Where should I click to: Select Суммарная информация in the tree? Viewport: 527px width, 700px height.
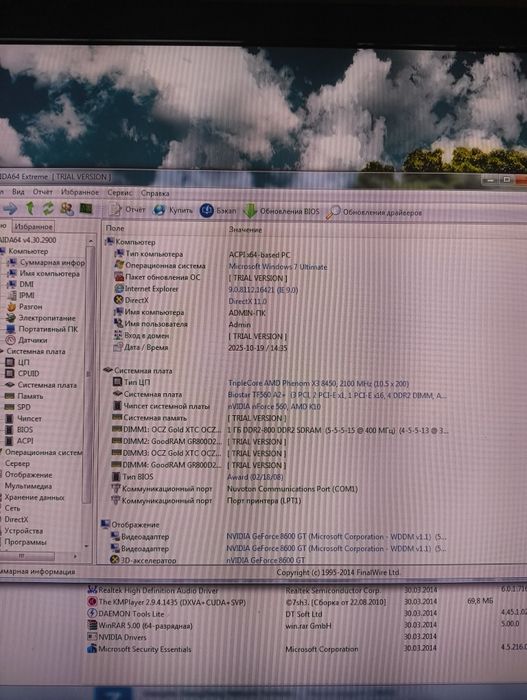(x=46, y=262)
